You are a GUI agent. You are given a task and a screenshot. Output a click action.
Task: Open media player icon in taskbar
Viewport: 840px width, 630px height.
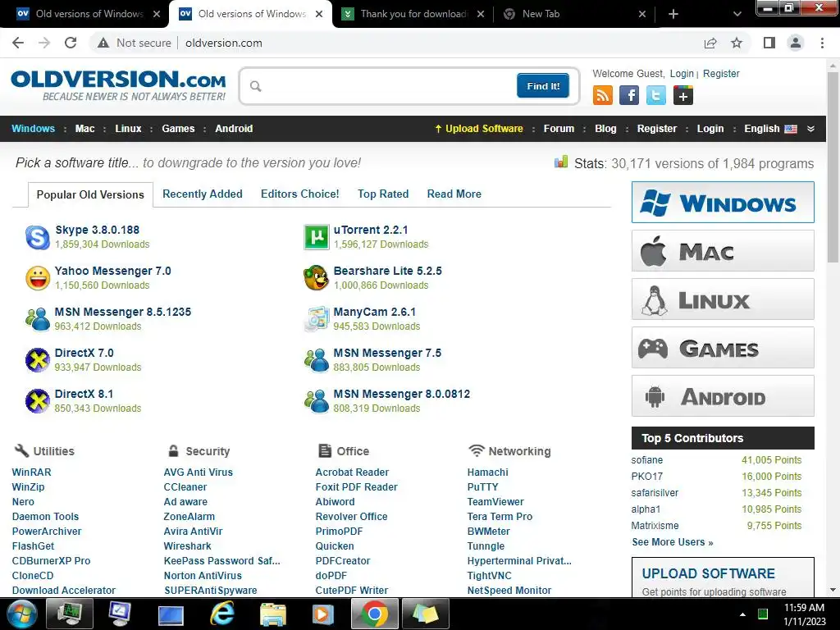point(323,614)
